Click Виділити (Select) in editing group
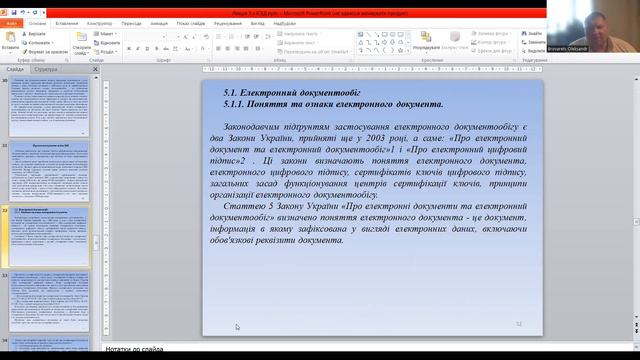This screenshot has height=360, width=640. click(533, 51)
